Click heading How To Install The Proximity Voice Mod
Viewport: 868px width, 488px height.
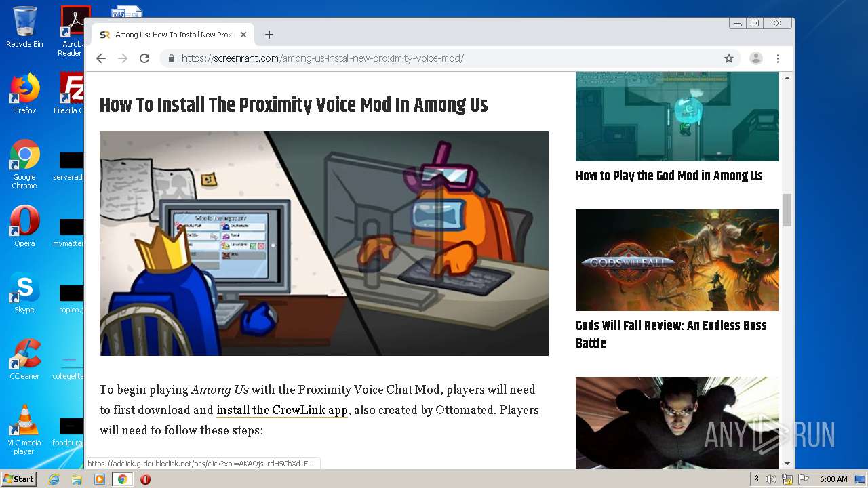(294, 105)
